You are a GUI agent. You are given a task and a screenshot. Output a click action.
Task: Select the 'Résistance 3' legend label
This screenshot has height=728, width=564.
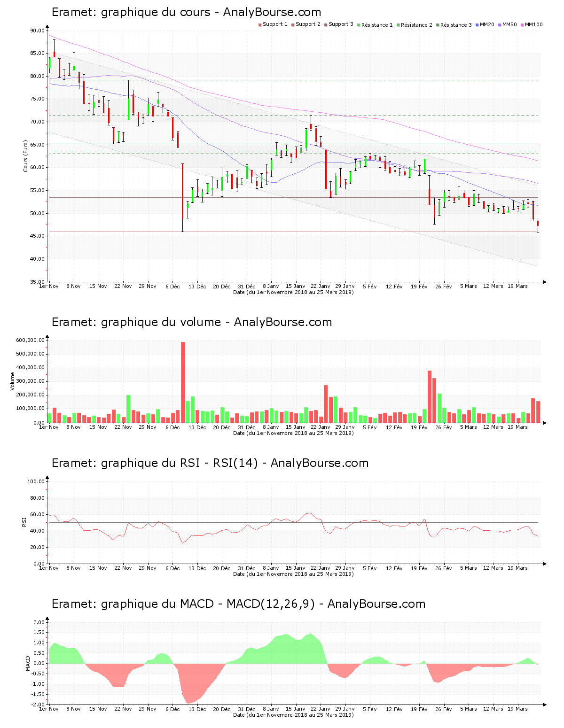(456, 24)
